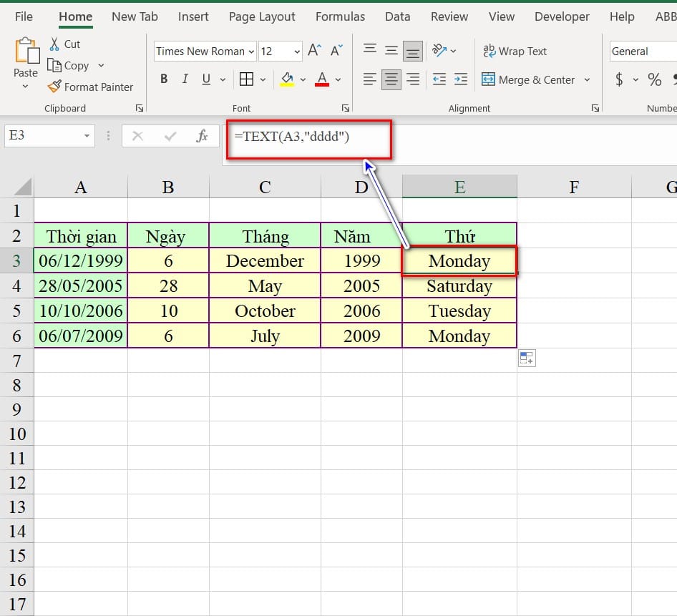Open the Page Layout tab
The width and height of the screenshot is (677, 616).
click(x=262, y=16)
